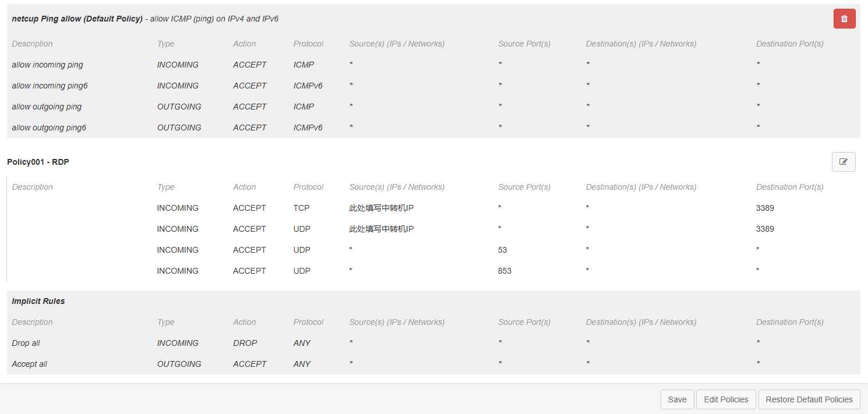Click the Implicit Rules heading
868x414 pixels.
[38, 301]
